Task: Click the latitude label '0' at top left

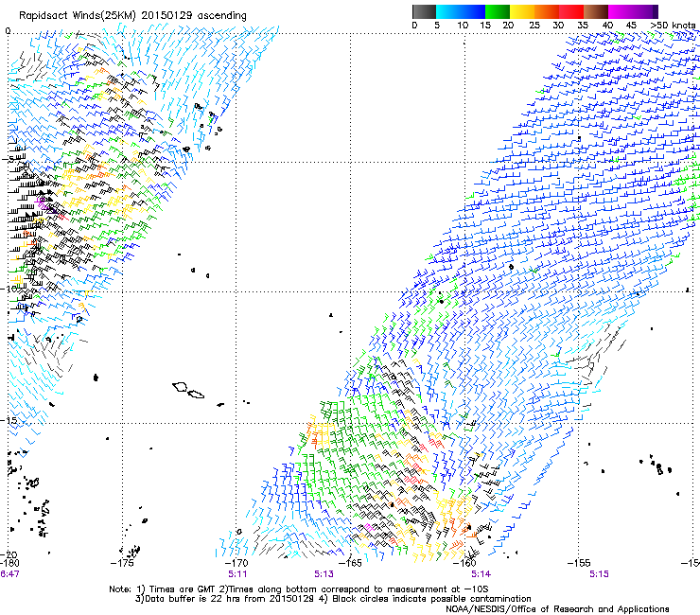Action: coord(8,31)
